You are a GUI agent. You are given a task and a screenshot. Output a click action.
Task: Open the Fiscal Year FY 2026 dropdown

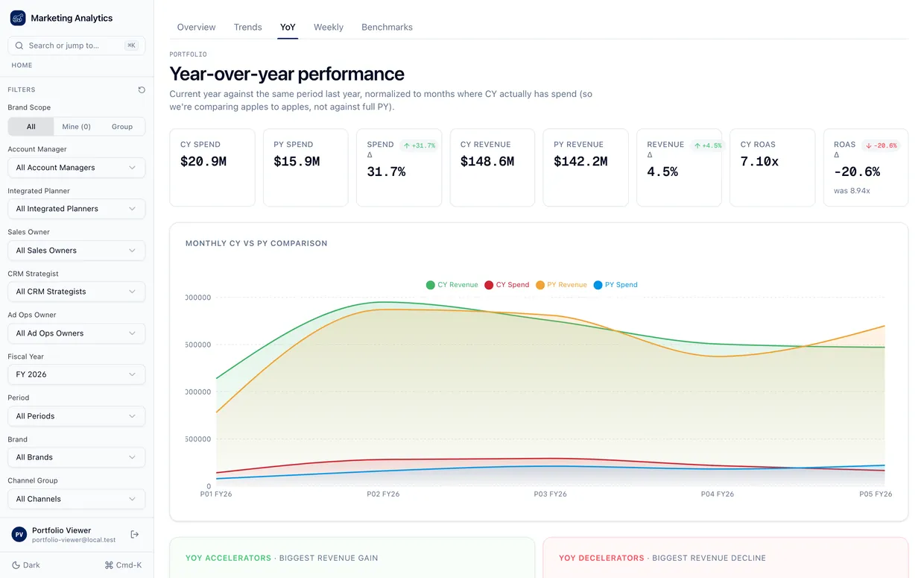(x=77, y=374)
